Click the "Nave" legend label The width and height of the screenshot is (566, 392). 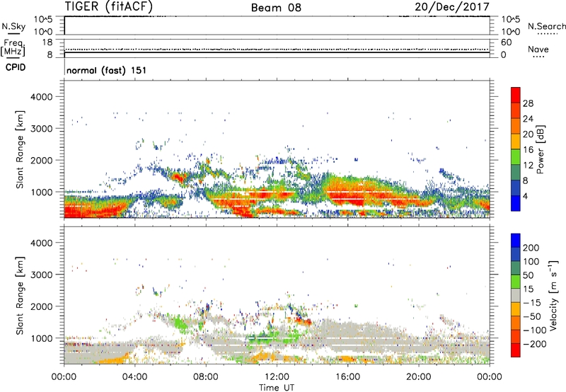click(538, 49)
